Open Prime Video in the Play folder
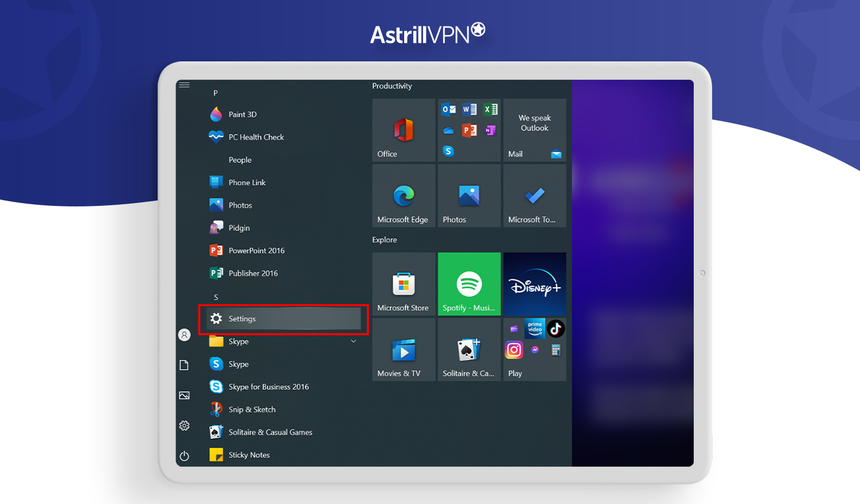The image size is (860, 504). point(535,329)
